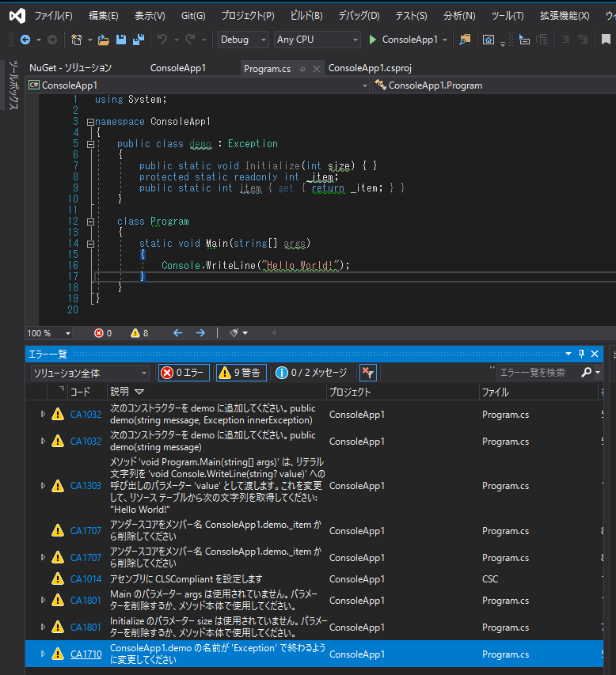
Task: Click the Save All toolbar icon
Action: [138, 40]
